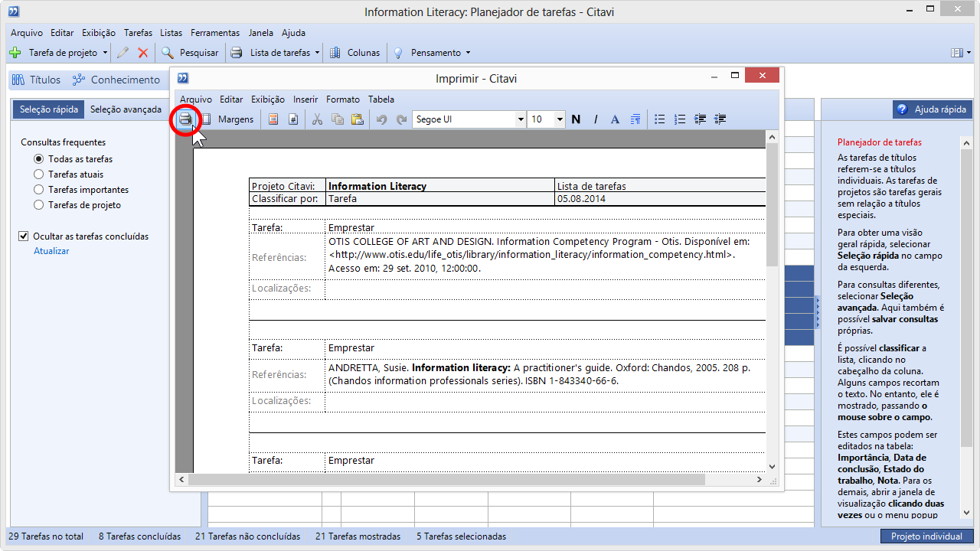Select the Tarefas atuais radio button

tap(38, 174)
